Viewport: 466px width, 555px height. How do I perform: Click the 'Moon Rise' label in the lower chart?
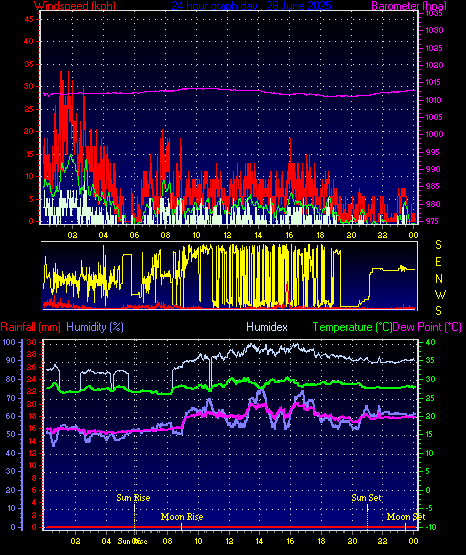coord(182,517)
